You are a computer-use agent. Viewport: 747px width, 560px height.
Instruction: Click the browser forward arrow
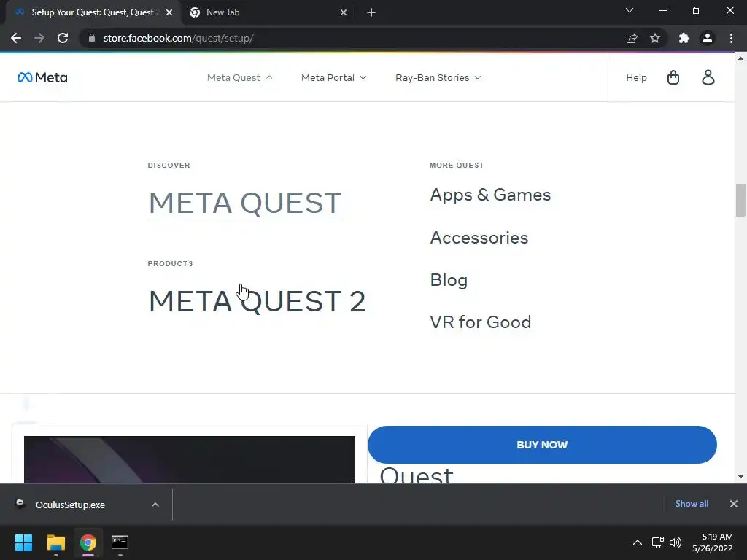pyautogui.click(x=39, y=38)
